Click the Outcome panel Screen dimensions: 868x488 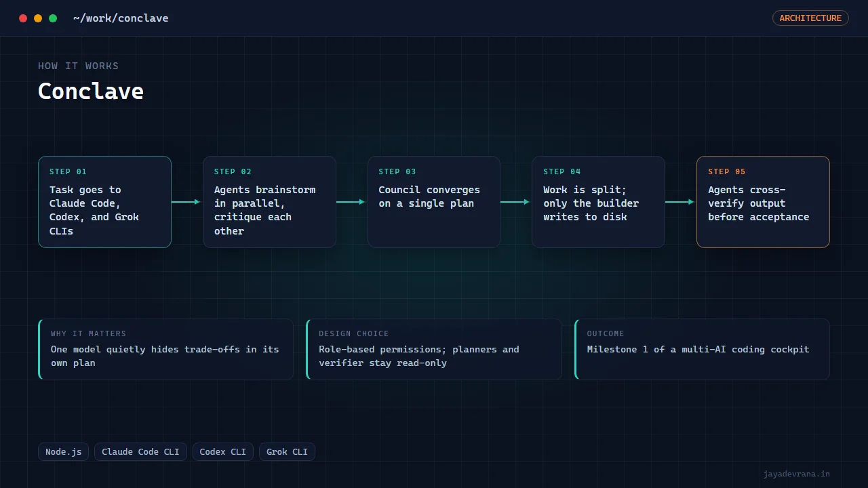(x=702, y=349)
